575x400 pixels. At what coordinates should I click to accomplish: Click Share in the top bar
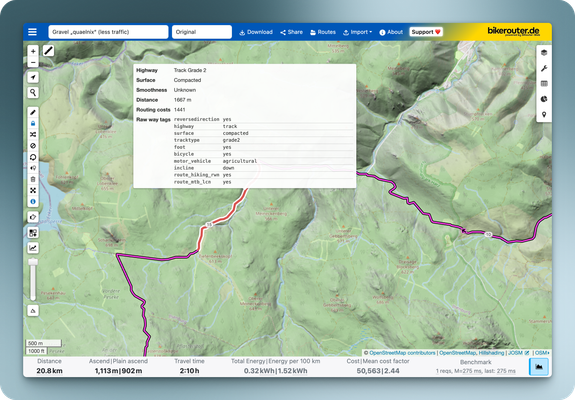point(292,32)
